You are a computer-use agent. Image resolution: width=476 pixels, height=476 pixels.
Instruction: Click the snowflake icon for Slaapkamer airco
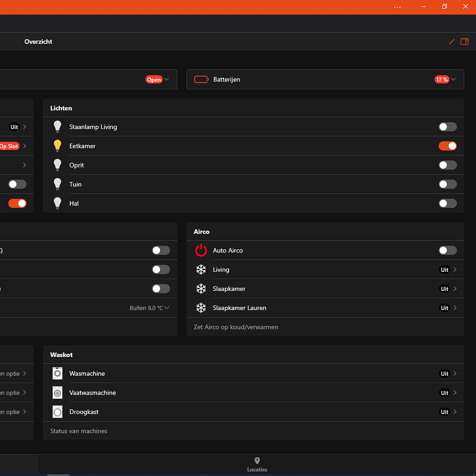201,289
